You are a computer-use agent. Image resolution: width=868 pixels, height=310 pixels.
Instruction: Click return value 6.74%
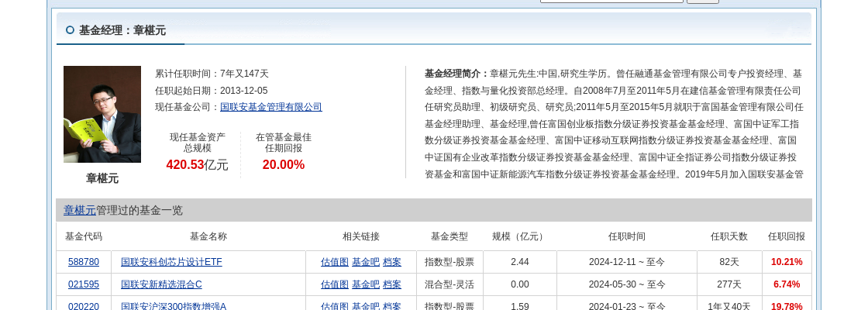[x=787, y=284]
